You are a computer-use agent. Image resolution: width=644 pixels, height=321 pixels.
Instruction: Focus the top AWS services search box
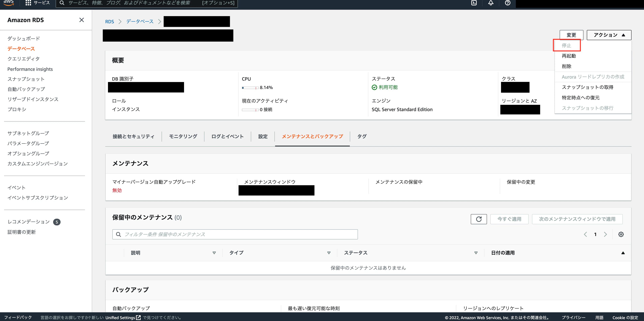click(147, 3)
